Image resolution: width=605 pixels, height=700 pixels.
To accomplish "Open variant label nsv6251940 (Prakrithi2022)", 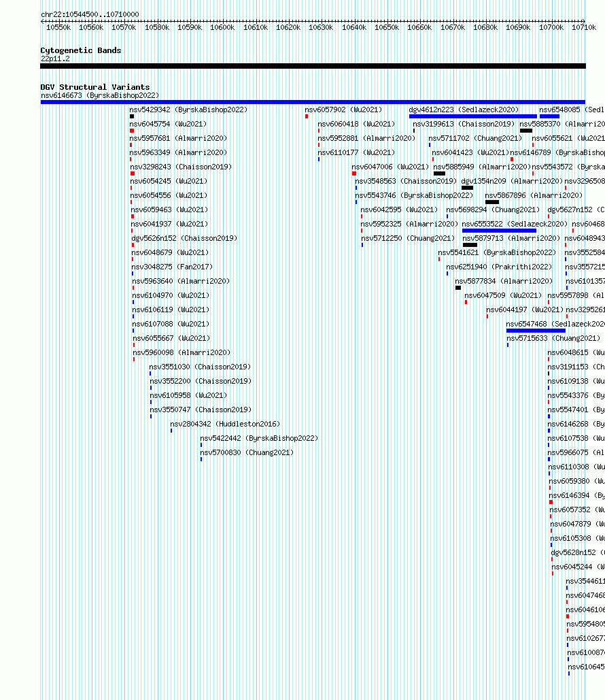I will (x=499, y=267).
